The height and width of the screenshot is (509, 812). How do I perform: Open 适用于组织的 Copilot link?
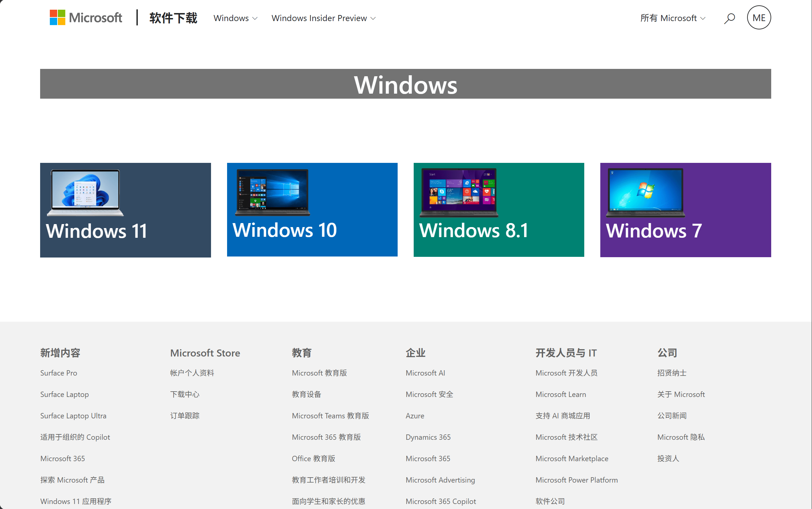click(x=75, y=437)
